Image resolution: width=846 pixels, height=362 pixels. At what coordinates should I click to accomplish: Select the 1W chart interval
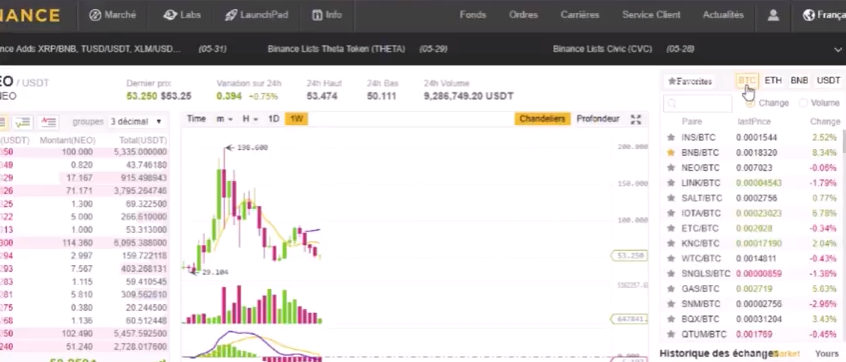pyautogui.click(x=296, y=119)
